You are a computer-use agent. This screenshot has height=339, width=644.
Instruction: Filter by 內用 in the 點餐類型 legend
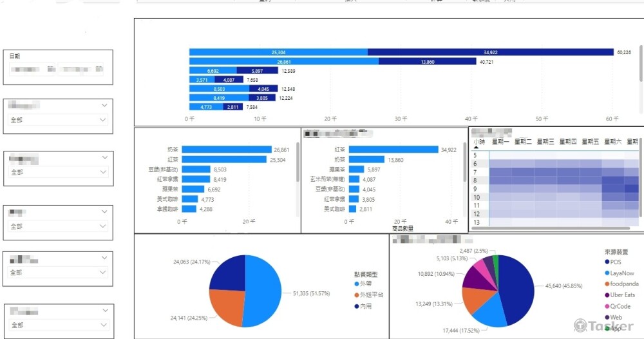pyautogui.click(x=357, y=305)
